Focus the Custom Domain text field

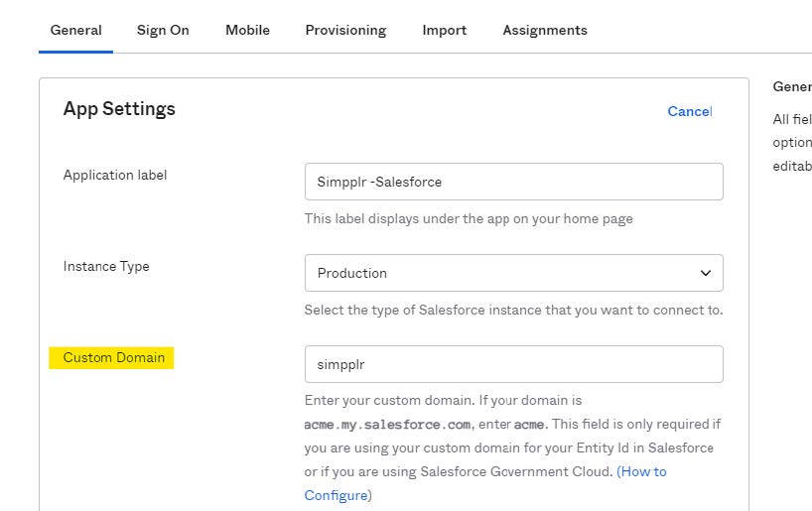point(514,364)
